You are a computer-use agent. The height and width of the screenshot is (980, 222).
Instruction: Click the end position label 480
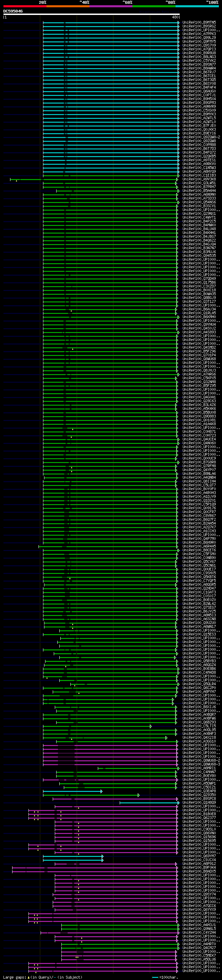tap(175, 17)
